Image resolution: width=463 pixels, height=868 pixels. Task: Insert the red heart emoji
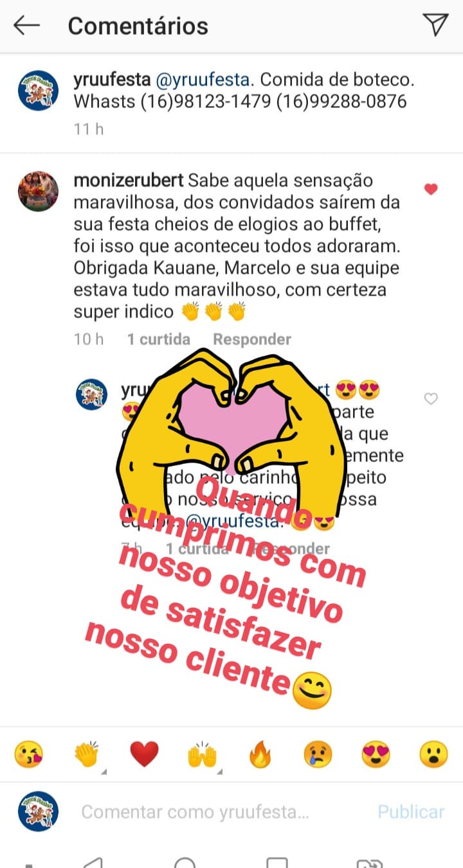point(144,755)
